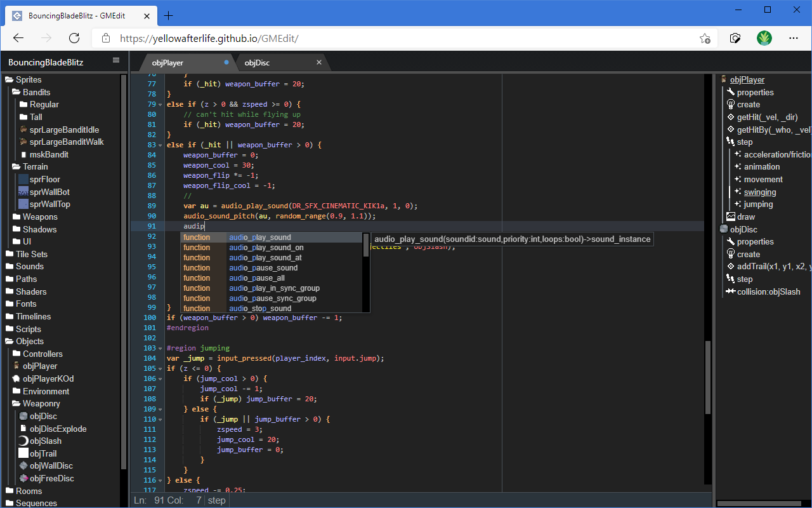Click the browser refresh icon

[x=74, y=38]
